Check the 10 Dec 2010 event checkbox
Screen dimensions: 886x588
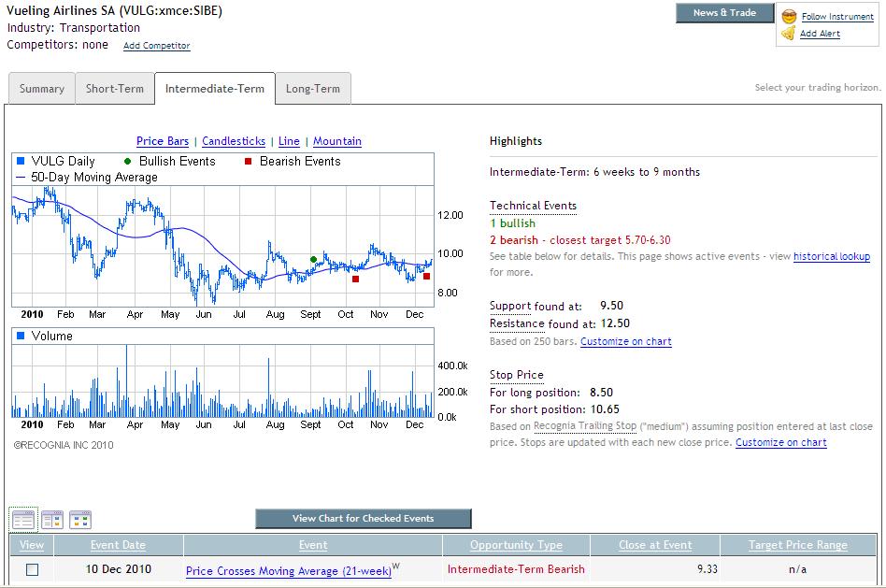click(32, 570)
